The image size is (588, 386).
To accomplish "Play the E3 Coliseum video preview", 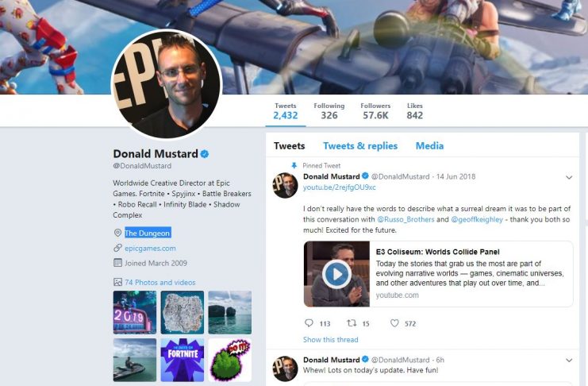I will pyautogui.click(x=336, y=274).
